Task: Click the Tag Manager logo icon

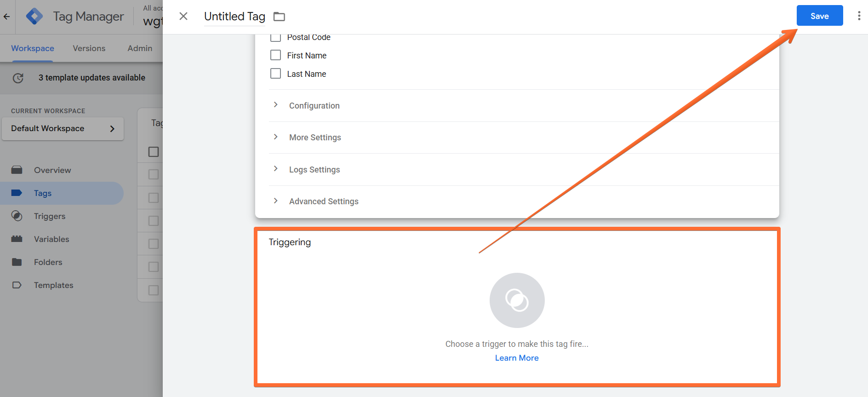Action: [x=34, y=17]
